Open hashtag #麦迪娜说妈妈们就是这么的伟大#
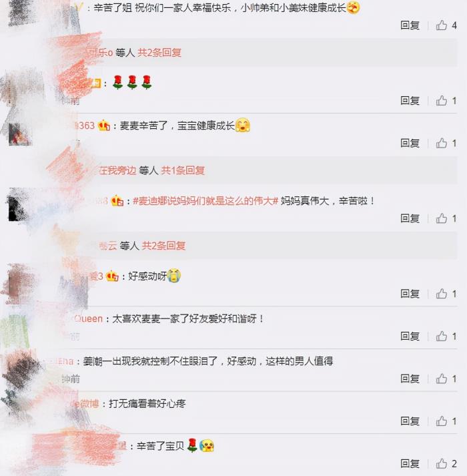 coord(205,201)
